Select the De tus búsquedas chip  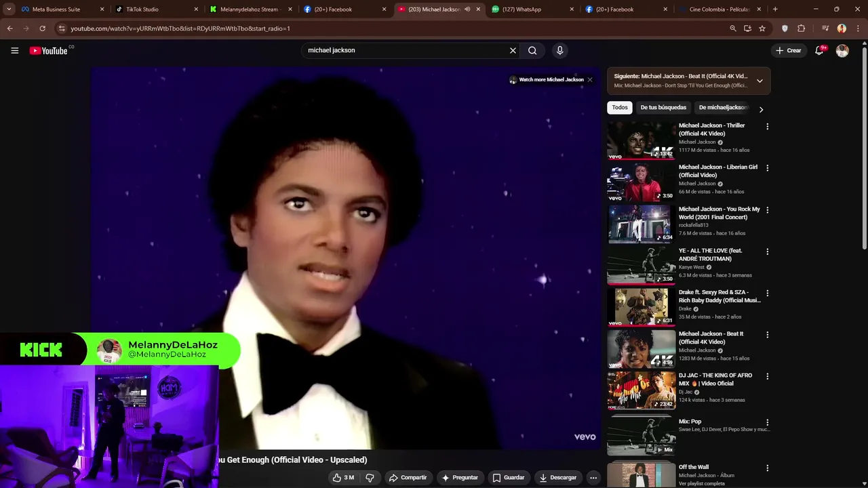pos(663,107)
